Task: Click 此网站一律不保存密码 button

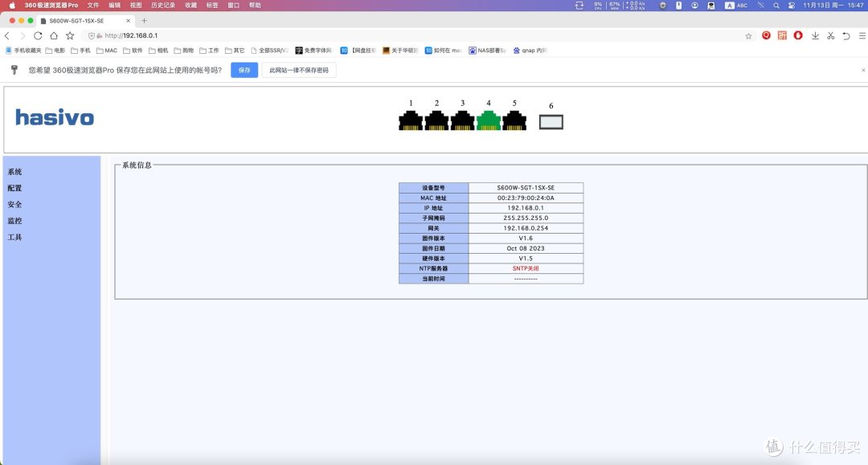Action: pyautogui.click(x=299, y=70)
